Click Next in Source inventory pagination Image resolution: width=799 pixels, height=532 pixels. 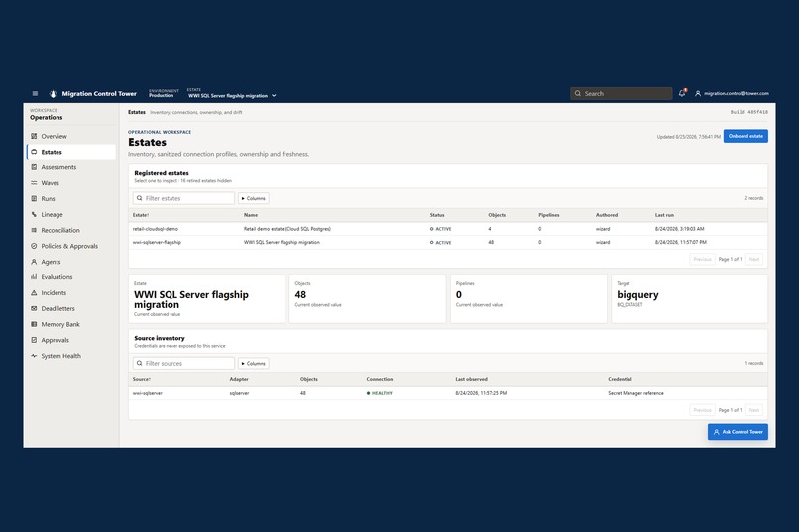754,410
